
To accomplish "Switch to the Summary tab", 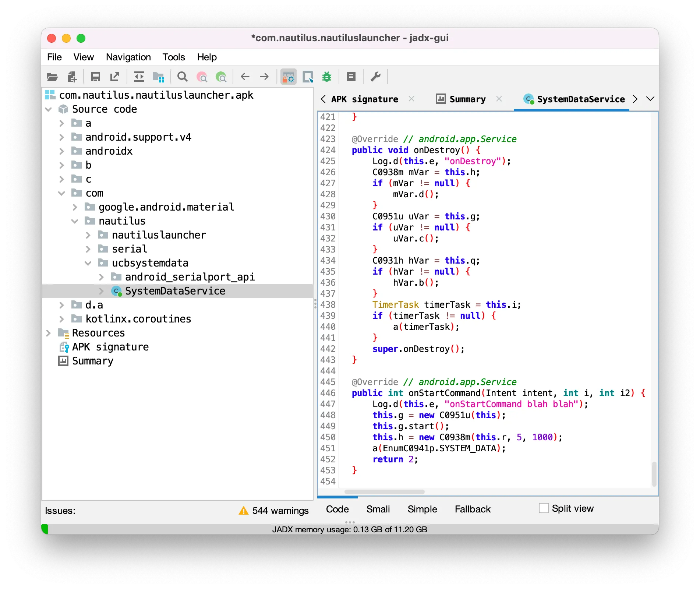I will coord(467,99).
